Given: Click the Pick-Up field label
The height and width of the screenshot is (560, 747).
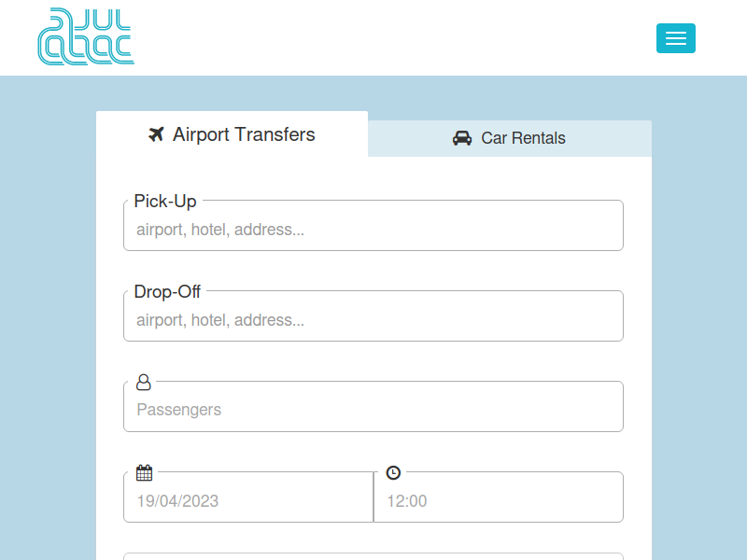Looking at the screenshot, I should [165, 201].
